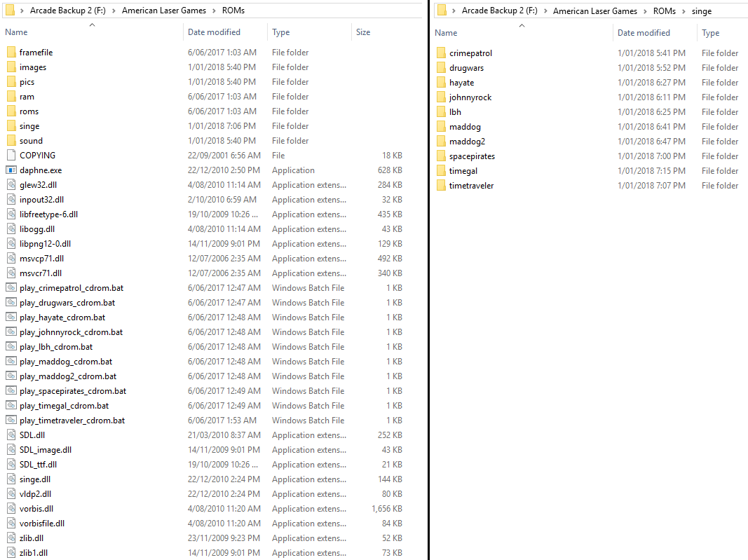
Task: Expand the chevron after ROMs in the right window address bar
Action: (x=684, y=11)
